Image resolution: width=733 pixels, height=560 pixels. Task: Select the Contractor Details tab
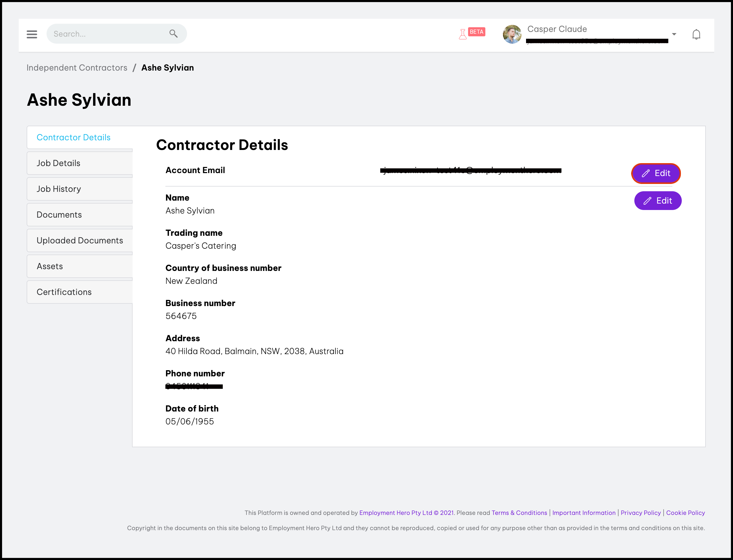tap(73, 137)
